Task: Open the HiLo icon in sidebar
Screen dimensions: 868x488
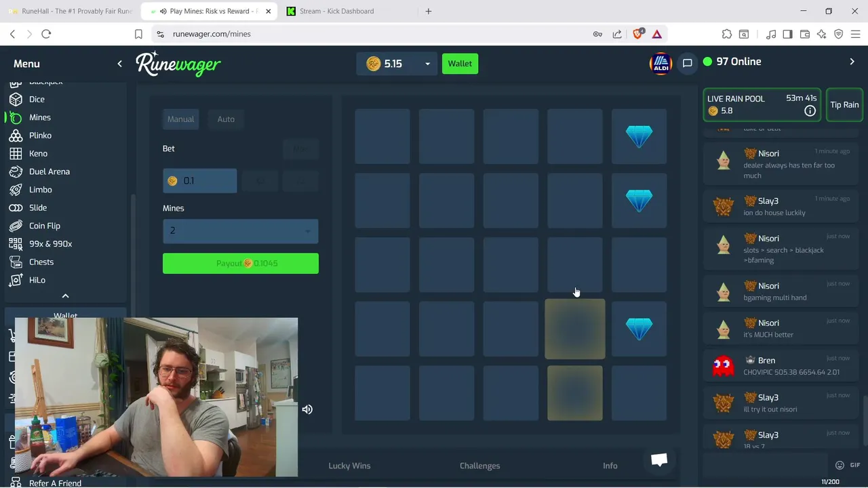Action: (x=16, y=280)
